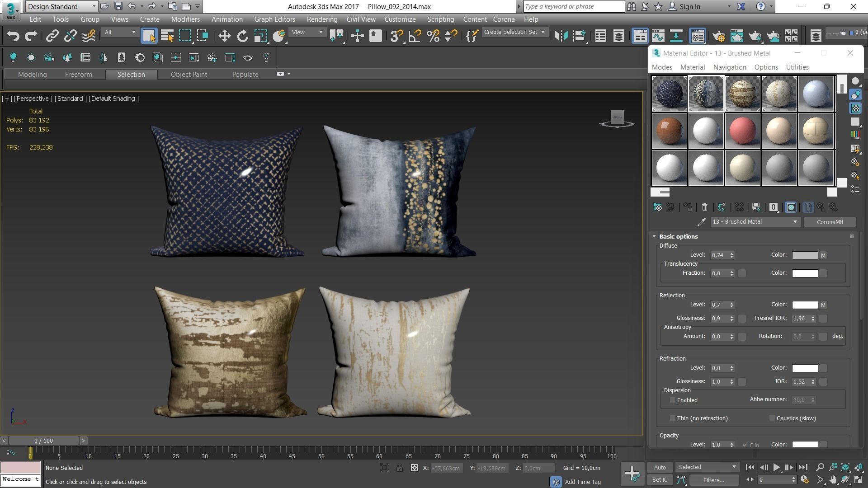The height and width of the screenshot is (488, 868).
Task: Open the Rendering menu
Action: coord(322,19)
